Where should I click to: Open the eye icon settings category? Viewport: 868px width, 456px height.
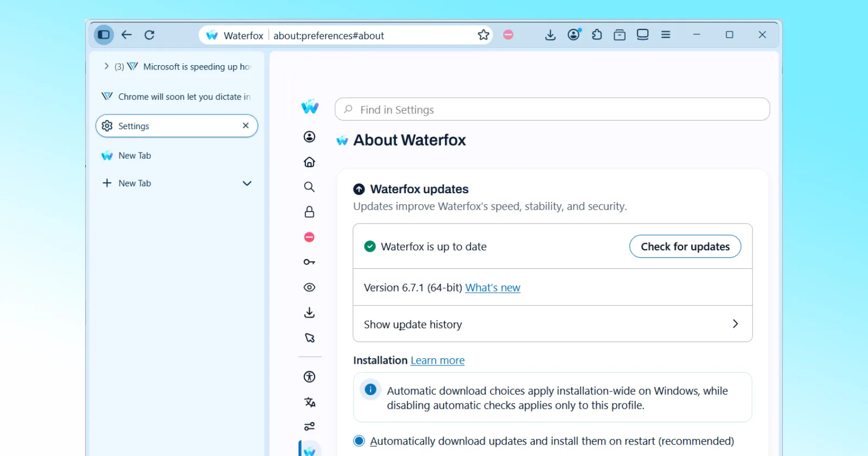coord(309,287)
